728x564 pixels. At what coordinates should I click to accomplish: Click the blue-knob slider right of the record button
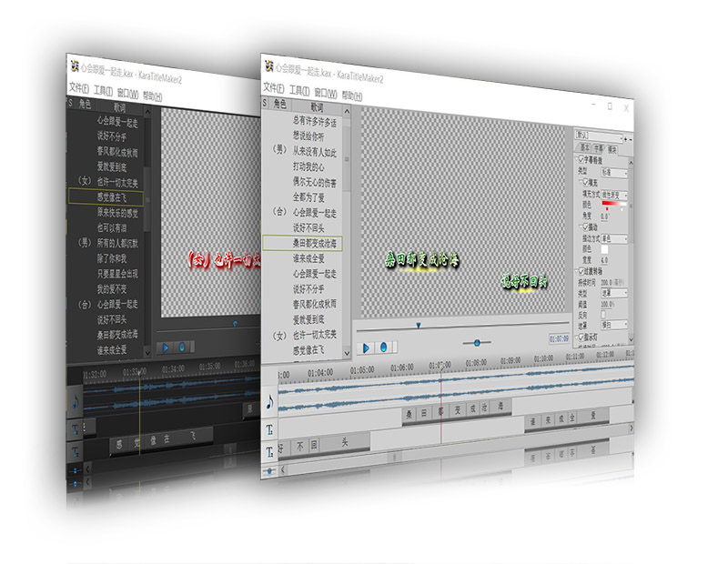point(477,343)
